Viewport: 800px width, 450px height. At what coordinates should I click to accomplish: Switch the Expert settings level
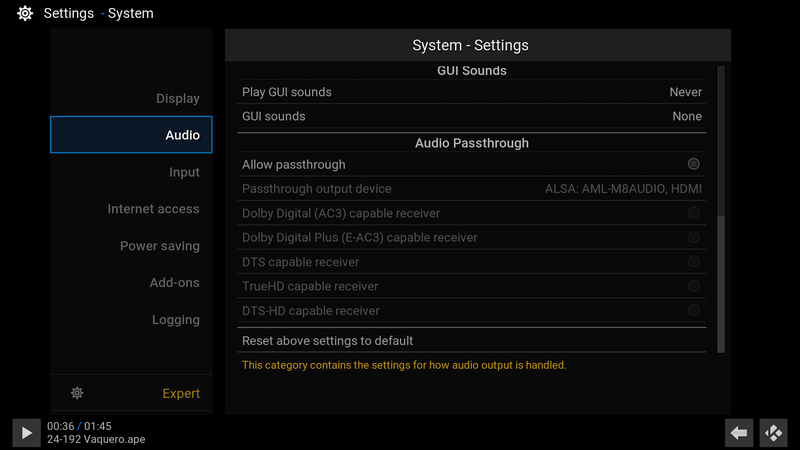coord(180,393)
